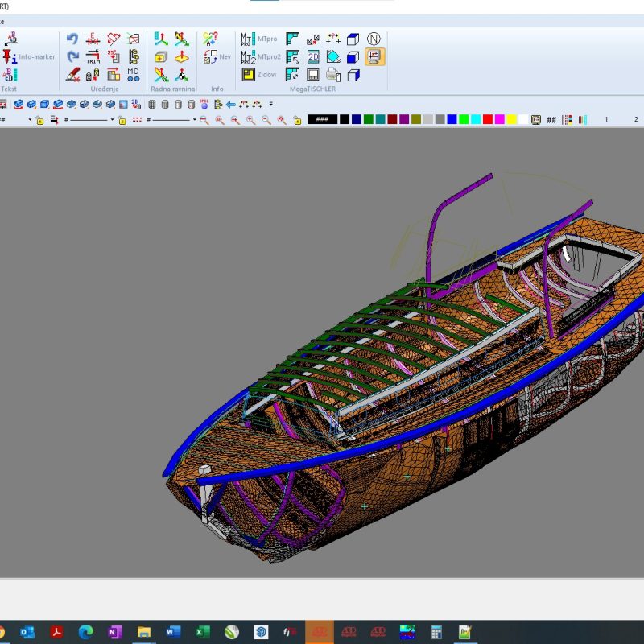Click the Undo arrow icon

[72, 39]
